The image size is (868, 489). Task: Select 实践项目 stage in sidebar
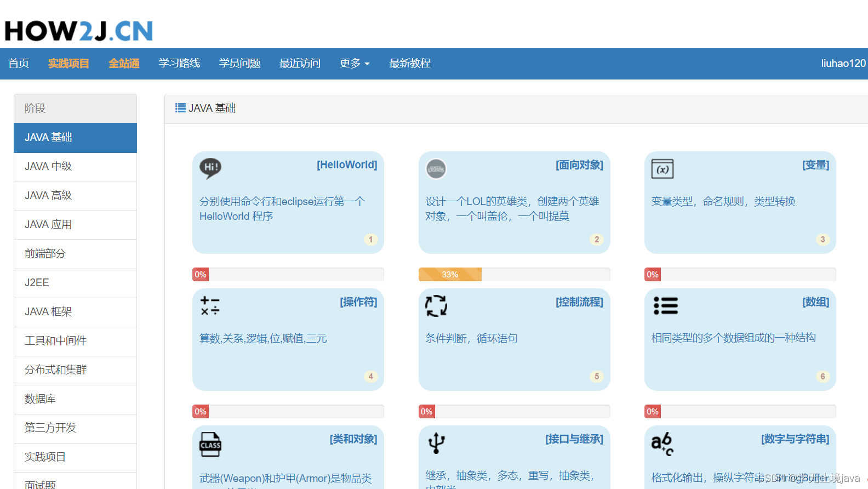click(x=75, y=457)
